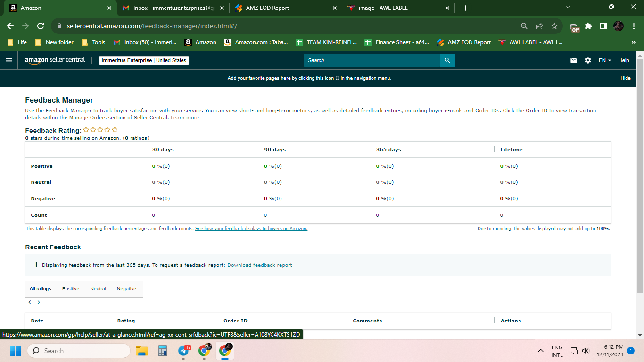Open Telegram from the taskbar

pos(184,351)
